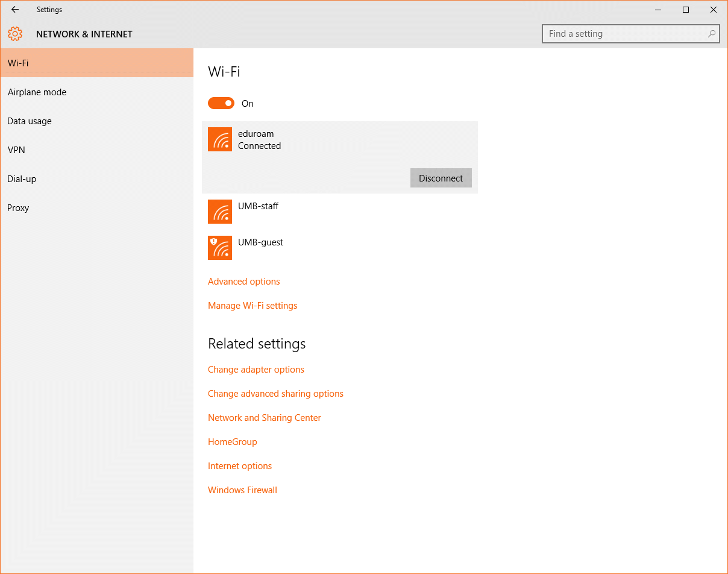The image size is (728, 574).
Task: Open Internet options link
Action: (x=240, y=466)
